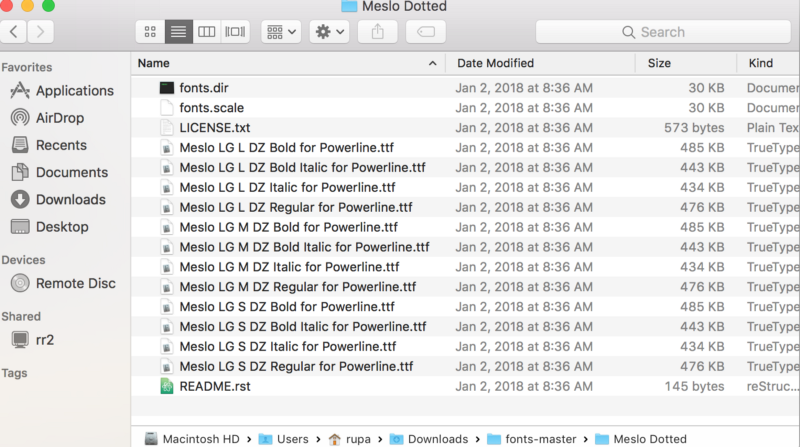Focus the Search field
The height and width of the screenshot is (447, 800).
(x=663, y=32)
